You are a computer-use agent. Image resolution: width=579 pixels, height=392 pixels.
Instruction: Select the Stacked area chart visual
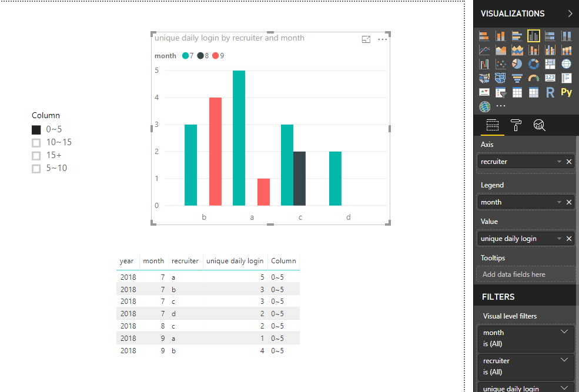517,50
